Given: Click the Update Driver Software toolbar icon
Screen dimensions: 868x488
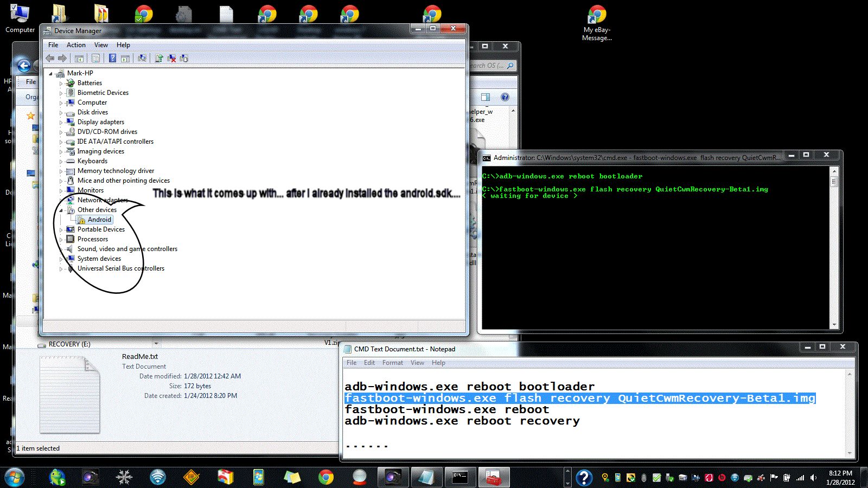Looking at the screenshot, I should [159, 59].
